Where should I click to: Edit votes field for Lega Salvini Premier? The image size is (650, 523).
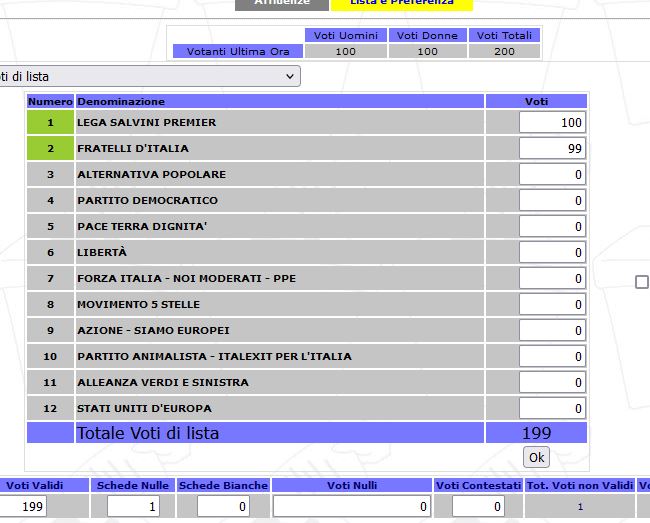(552, 122)
